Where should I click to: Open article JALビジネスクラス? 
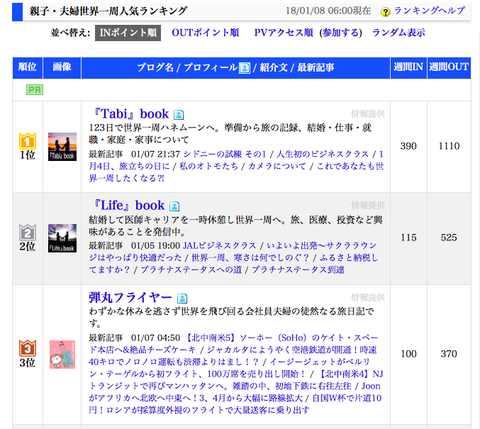[x=220, y=246]
